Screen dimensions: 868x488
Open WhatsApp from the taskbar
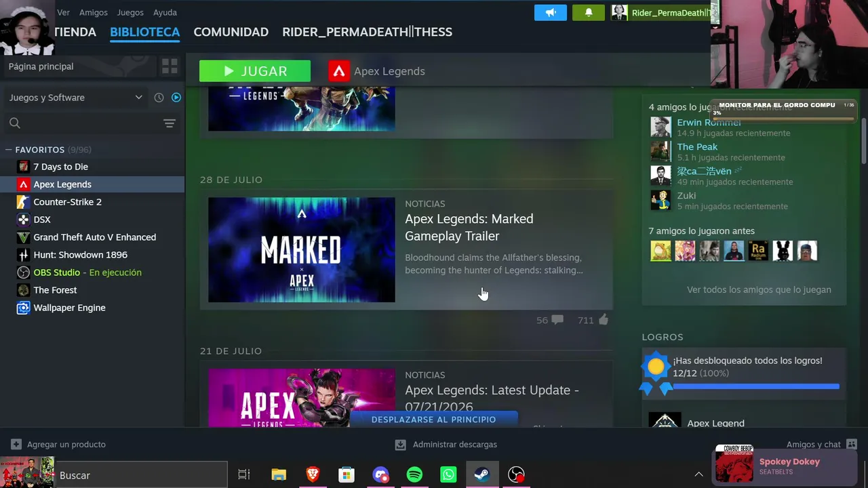pyautogui.click(x=448, y=475)
